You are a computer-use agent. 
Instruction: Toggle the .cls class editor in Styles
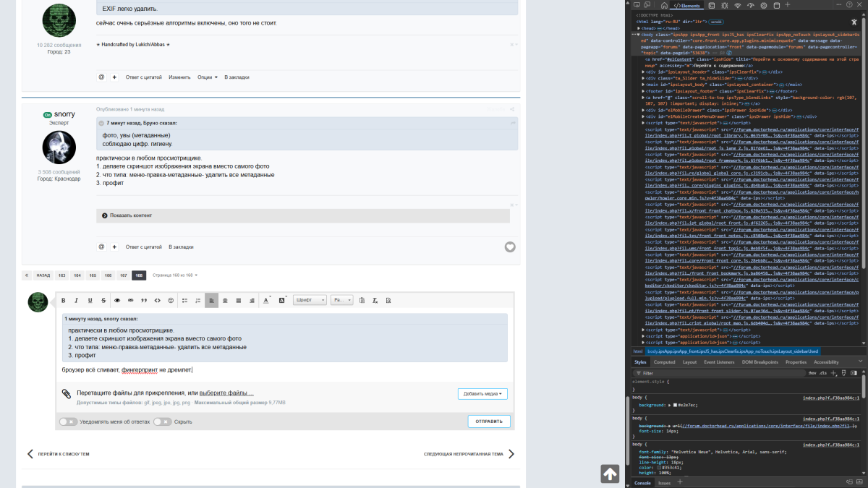pyautogui.click(x=823, y=372)
